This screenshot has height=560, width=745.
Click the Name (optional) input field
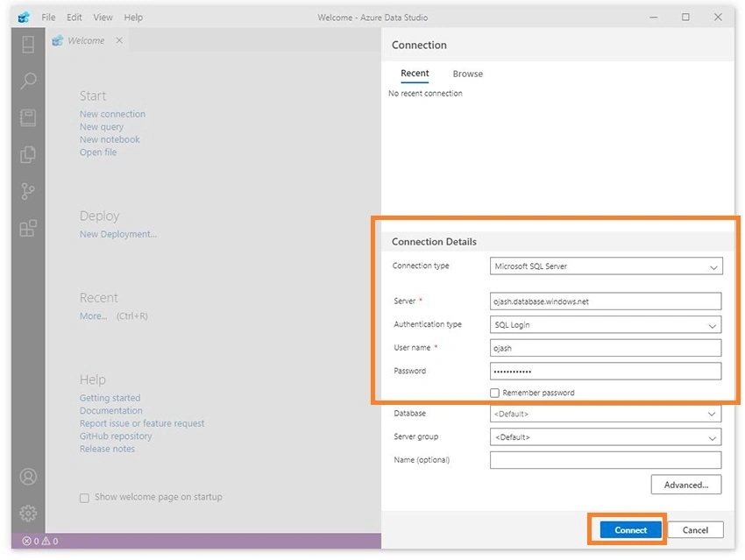coord(606,460)
